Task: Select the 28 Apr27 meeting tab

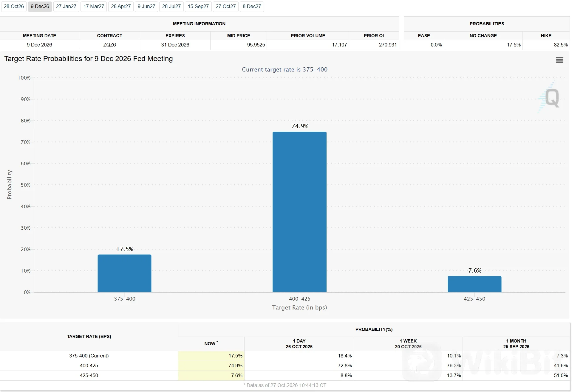Action: (121, 7)
